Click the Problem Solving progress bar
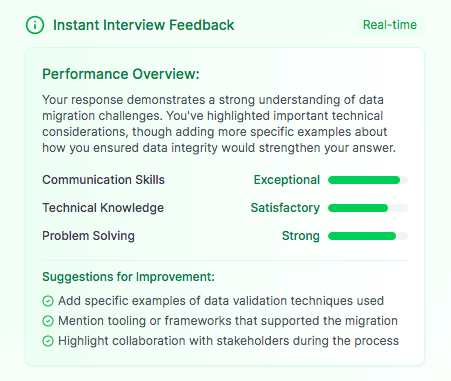Image resolution: width=451 pixels, height=381 pixels. point(368,236)
